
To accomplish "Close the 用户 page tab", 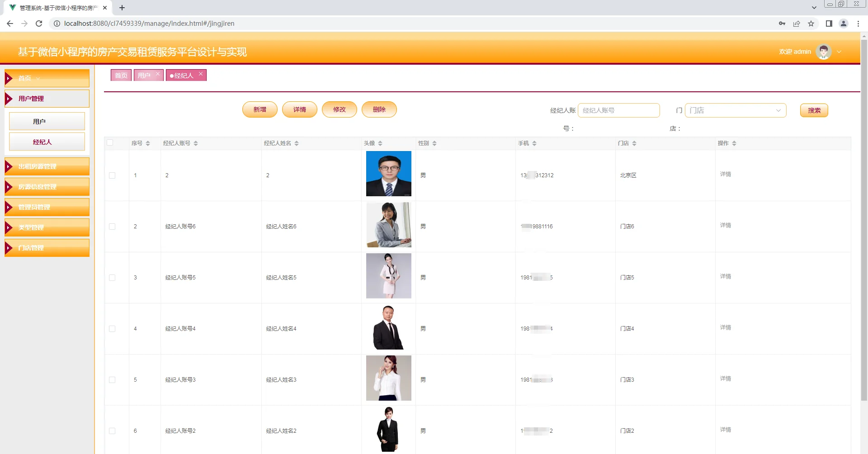I will (x=158, y=73).
